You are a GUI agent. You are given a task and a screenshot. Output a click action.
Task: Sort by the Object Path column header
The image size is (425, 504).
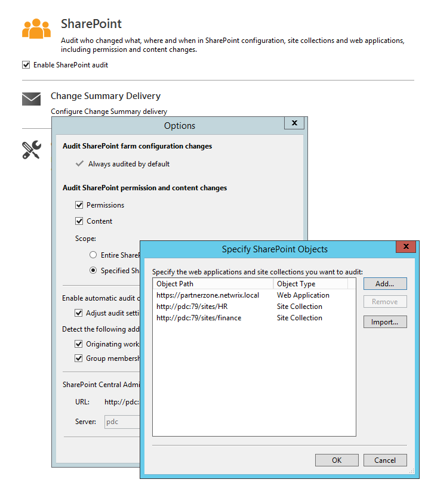[213, 284]
